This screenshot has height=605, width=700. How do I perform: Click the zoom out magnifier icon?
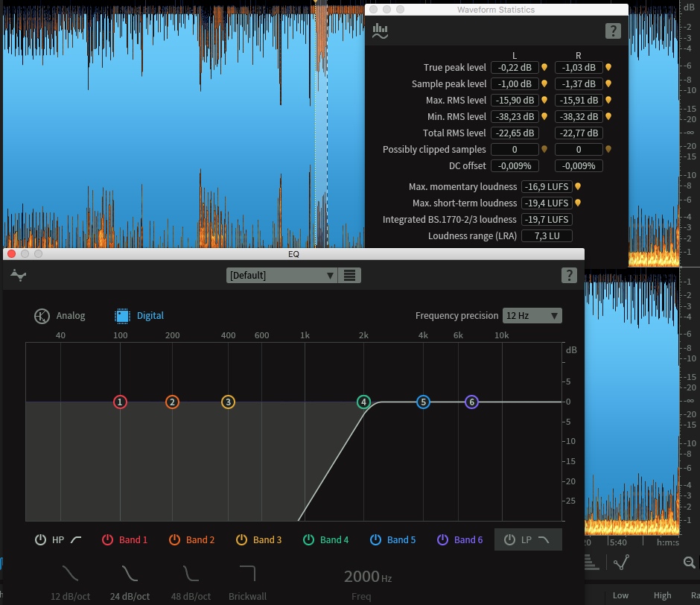tap(690, 562)
